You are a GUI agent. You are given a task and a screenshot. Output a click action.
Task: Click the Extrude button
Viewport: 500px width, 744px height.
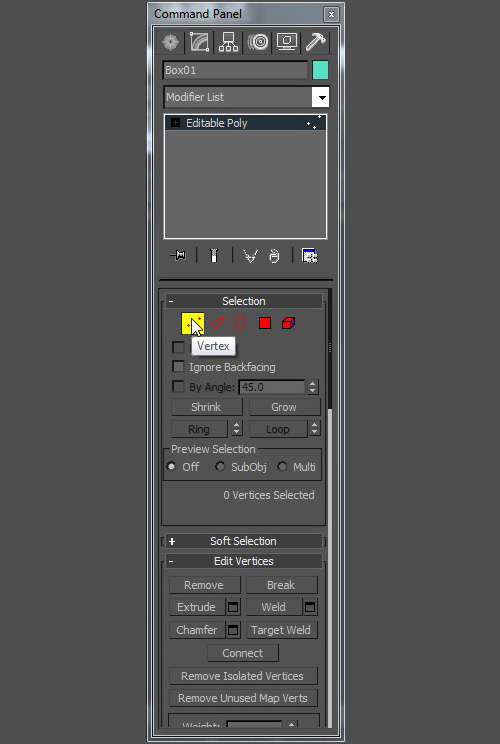click(x=197, y=607)
